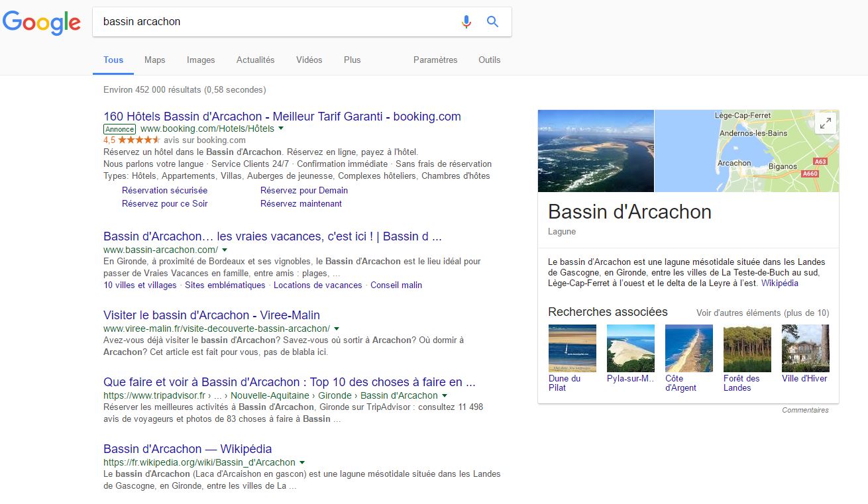Click 'Environ 452 000 résultats' text

[153, 89]
